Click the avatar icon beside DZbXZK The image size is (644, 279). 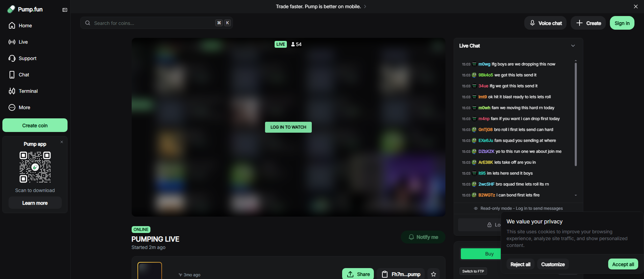coord(474,151)
